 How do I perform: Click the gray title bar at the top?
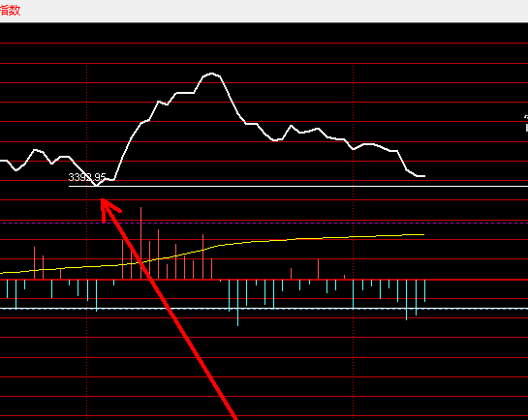coord(264,11)
